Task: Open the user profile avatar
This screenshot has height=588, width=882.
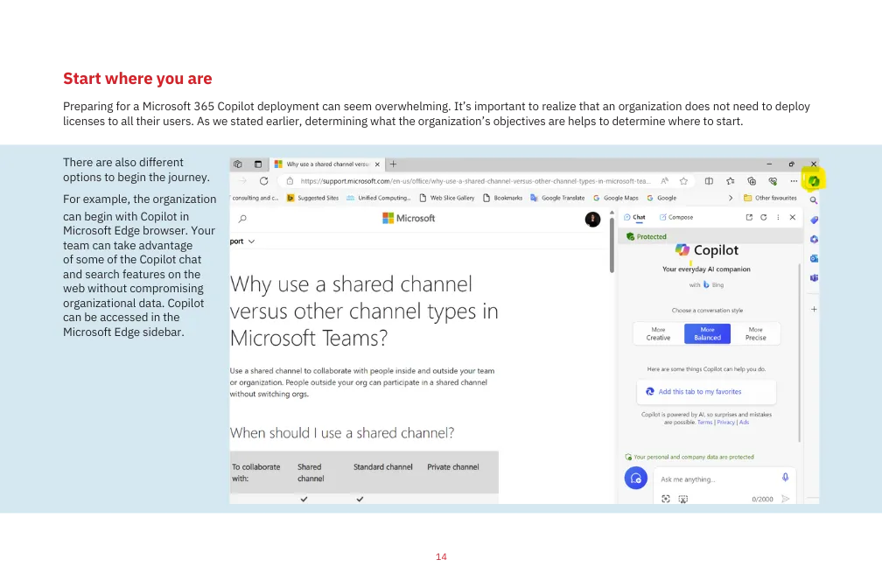Action: 592,220
